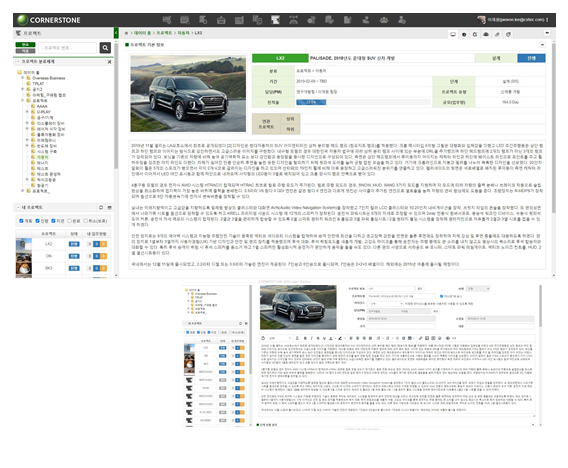Toggle the first checked status filter under My Projects

(x=21, y=221)
